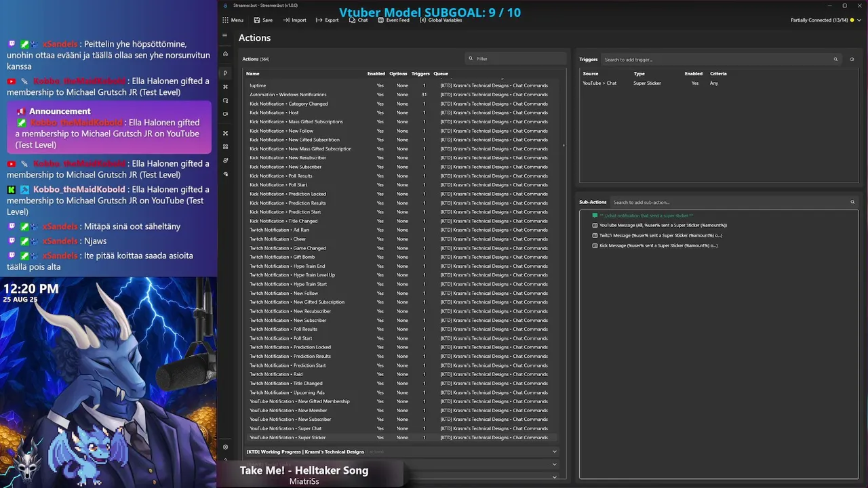Sort actions by Queue column header
Screen dimensions: 868x488
click(441, 74)
